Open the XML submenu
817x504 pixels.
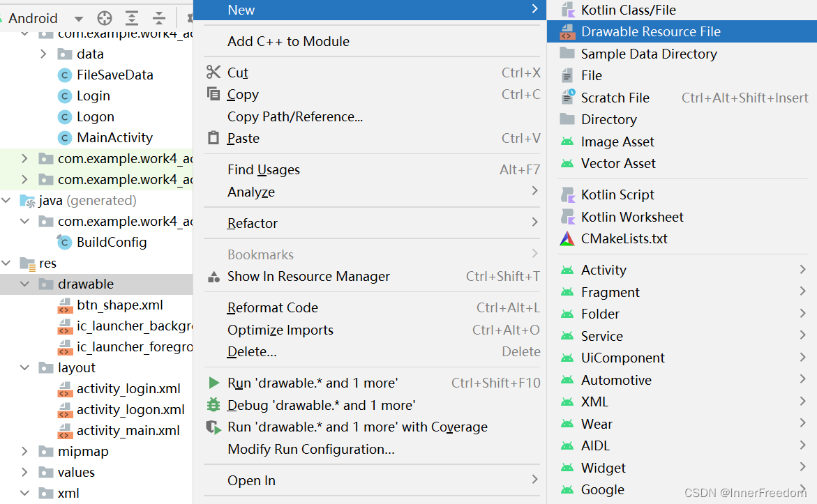682,402
